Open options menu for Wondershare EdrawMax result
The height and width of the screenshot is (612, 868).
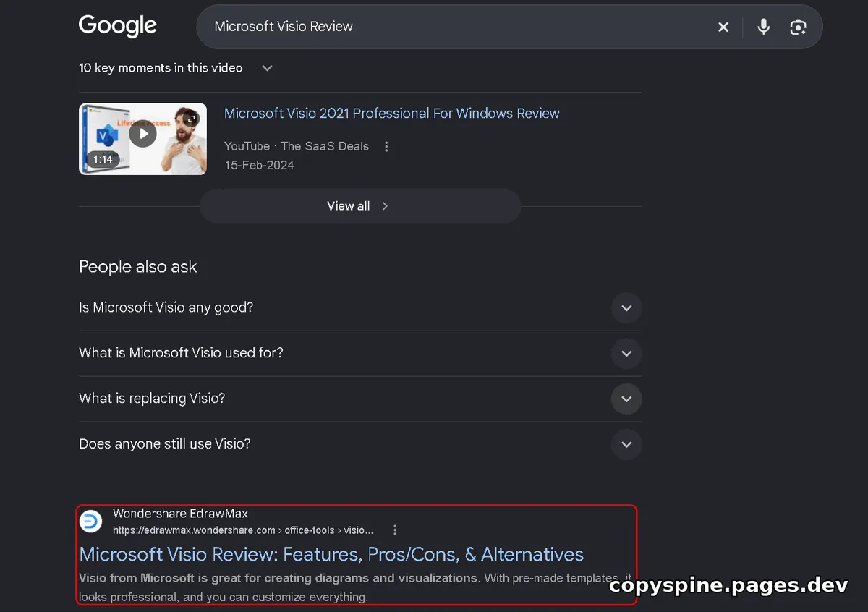[x=395, y=530]
